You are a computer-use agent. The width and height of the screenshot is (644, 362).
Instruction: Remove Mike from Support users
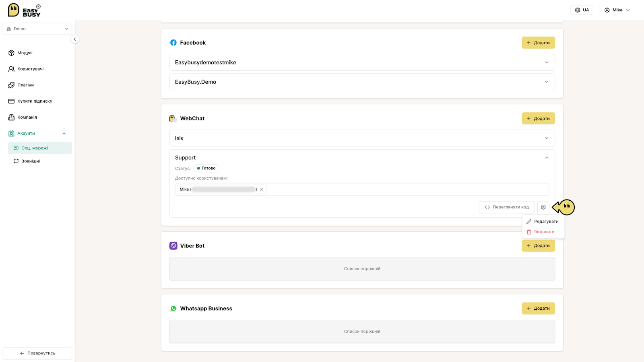262,189
